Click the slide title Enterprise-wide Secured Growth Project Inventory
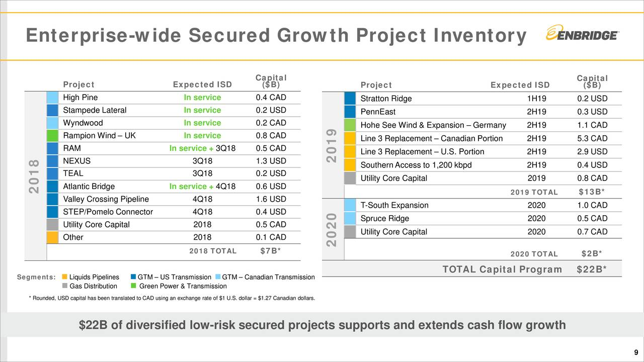 [x=276, y=36]
